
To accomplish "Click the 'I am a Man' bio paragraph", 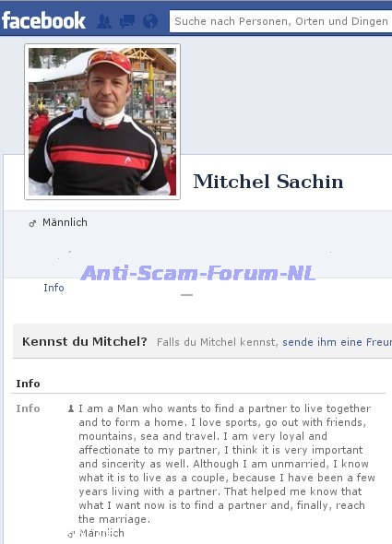I will click(227, 464).
